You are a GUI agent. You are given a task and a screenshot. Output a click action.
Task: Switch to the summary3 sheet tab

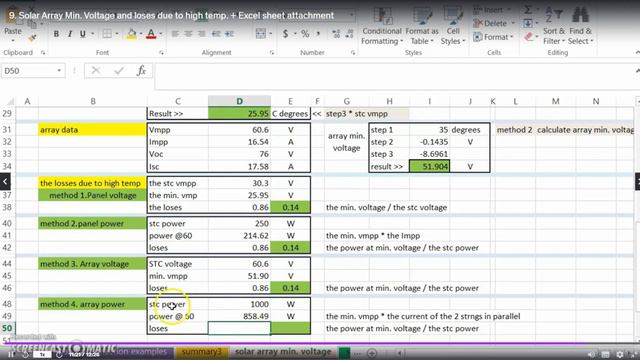(x=202, y=351)
